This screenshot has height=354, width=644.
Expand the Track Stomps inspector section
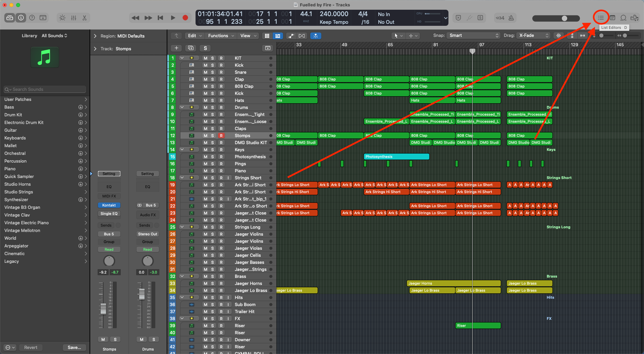point(95,49)
